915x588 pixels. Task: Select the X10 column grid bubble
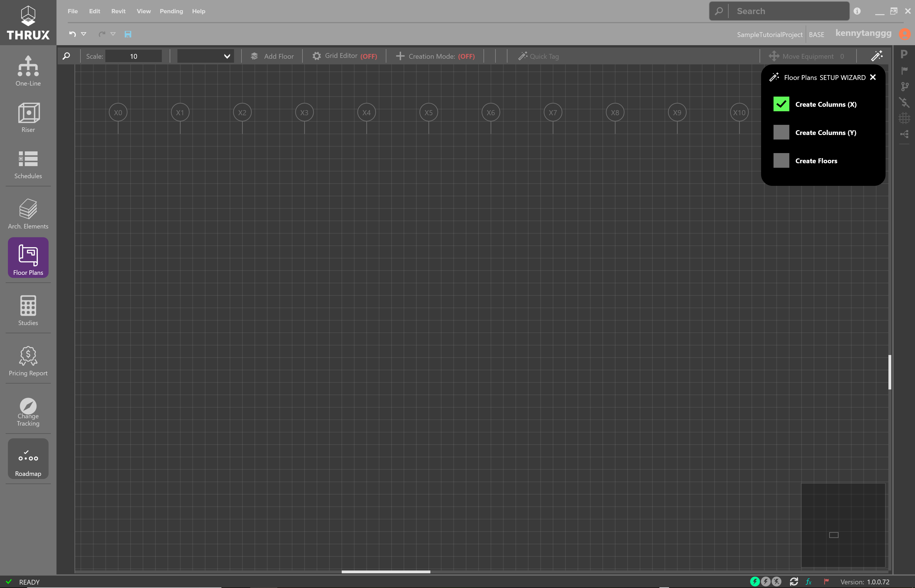pos(739,113)
